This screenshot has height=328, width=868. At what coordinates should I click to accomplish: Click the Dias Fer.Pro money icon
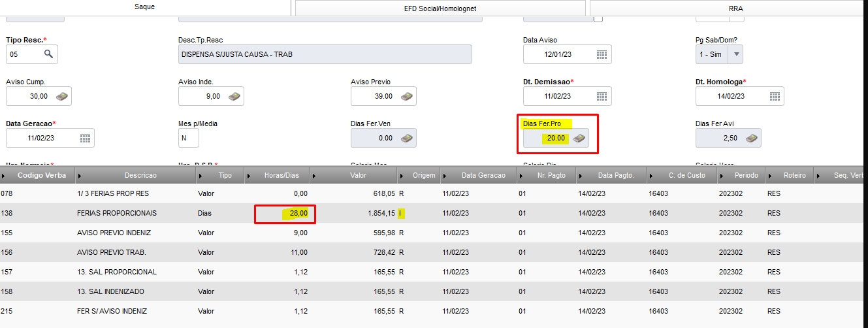(579, 138)
